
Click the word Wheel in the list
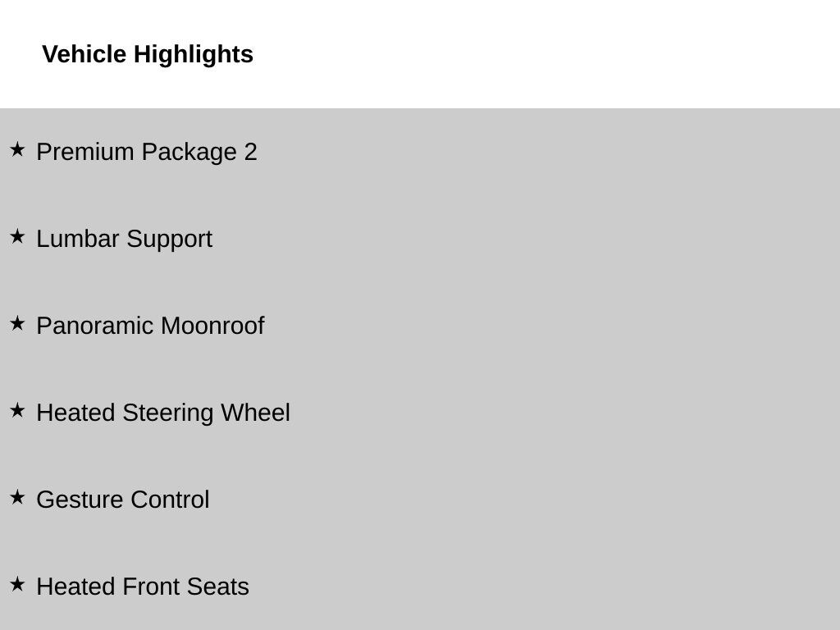256,413
